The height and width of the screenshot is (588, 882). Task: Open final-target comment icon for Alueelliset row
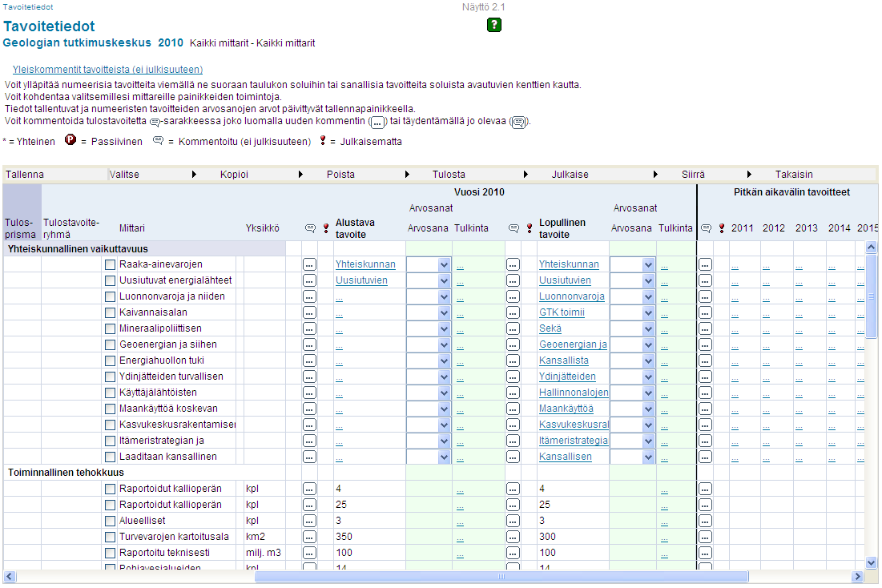[513, 521]
